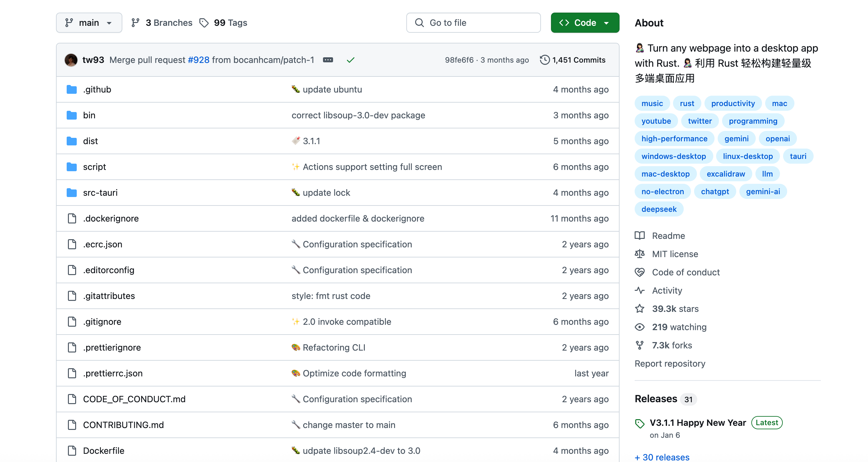Click the Readme book icon
The height and width of the screenshot is (462, 868).
click(640, 235)
